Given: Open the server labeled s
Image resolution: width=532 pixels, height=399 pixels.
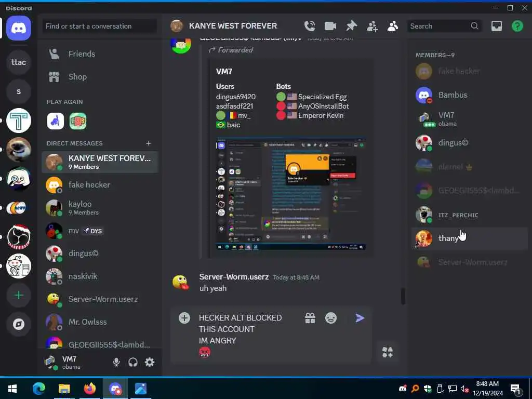Looking at the screenshot, I should point(19,91).
